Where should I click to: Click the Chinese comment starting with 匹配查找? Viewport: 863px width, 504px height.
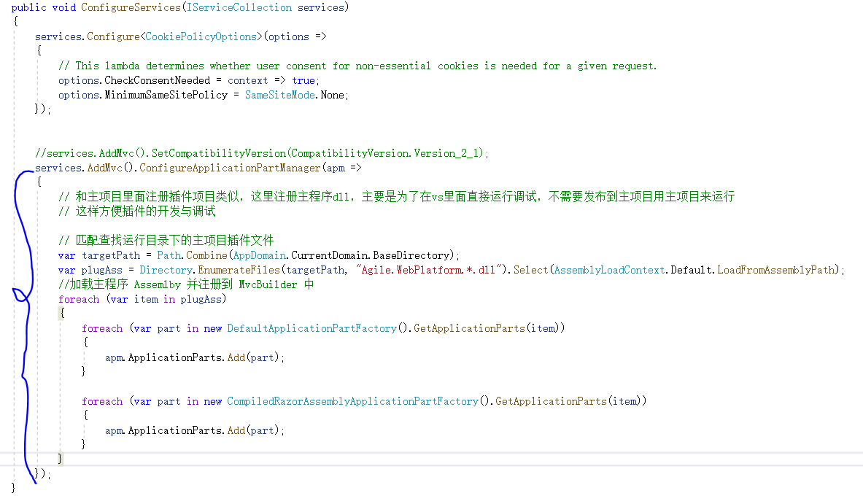point(166,241)
